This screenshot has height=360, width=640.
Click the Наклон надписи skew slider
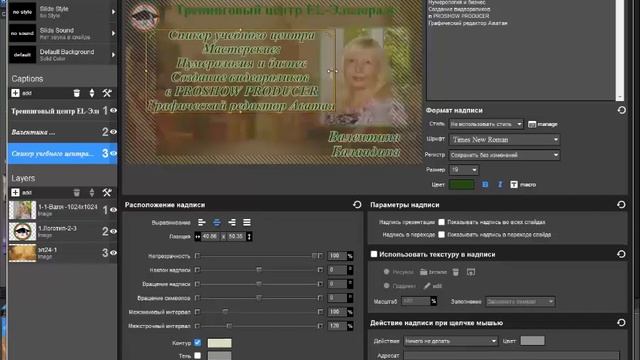click(258, 270)
